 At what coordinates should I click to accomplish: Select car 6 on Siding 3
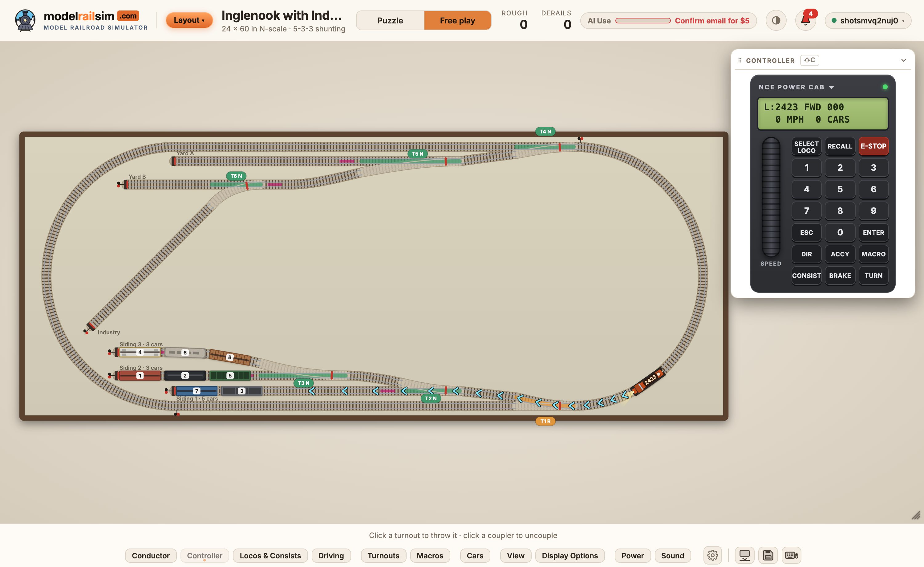pyautogui.click(x=185, y=353)
